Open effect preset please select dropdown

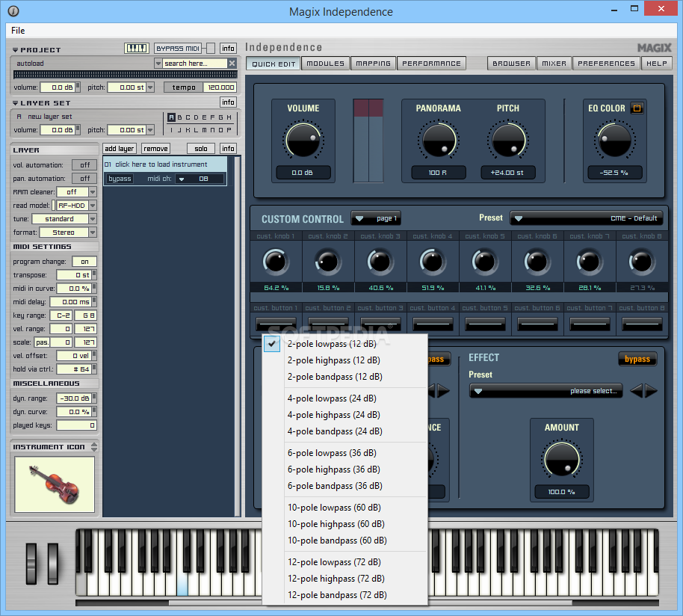(546, 391)
